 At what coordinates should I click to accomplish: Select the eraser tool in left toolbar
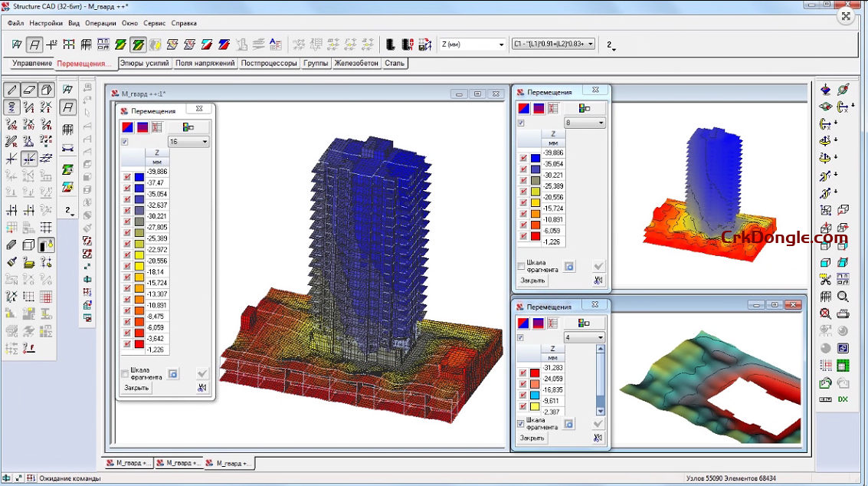click(x=29, y=90)
